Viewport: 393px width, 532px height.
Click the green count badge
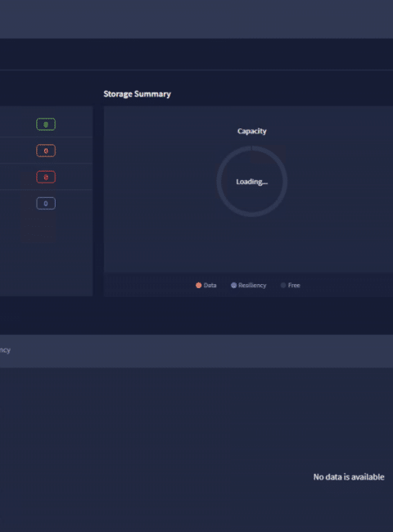pos(46,124)
